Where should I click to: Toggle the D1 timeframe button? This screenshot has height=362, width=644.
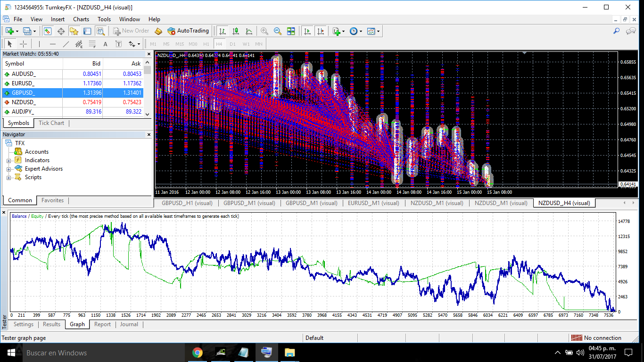point(232,44)
